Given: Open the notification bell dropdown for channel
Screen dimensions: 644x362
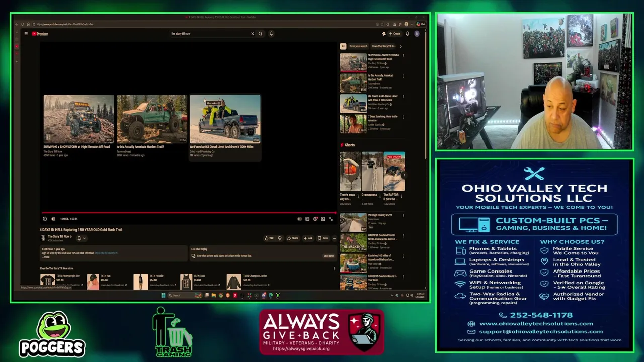Looking at the screenshot, I should 81,238.
